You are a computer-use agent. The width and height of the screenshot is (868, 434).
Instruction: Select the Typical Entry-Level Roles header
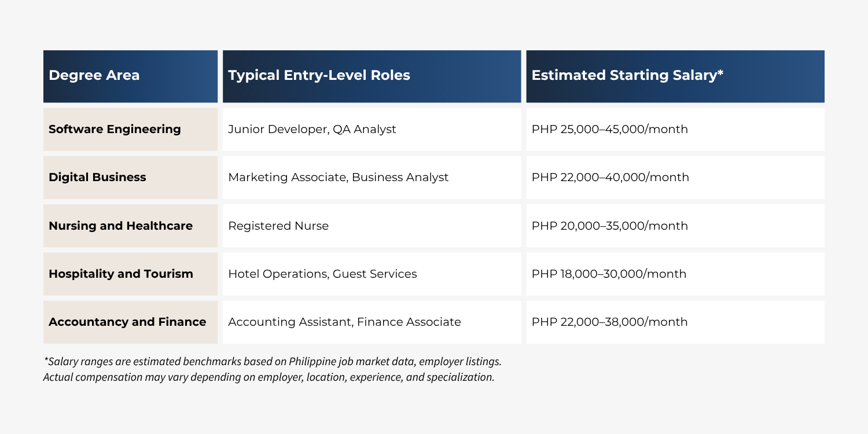coord(372,76)
